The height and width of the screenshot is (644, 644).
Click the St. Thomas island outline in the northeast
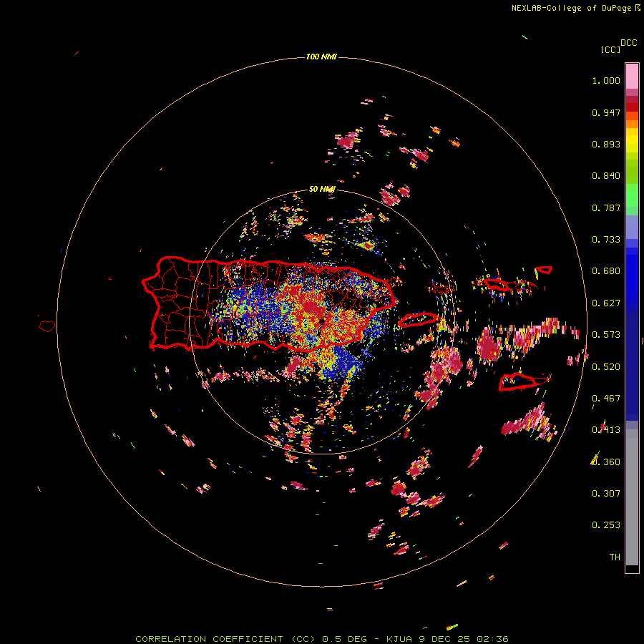pos(496,284)
